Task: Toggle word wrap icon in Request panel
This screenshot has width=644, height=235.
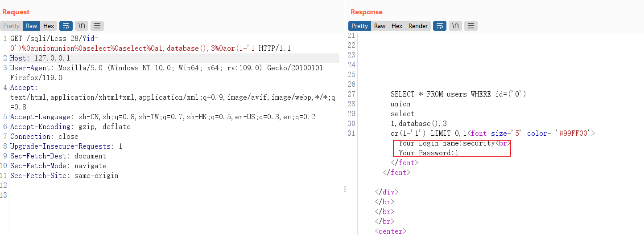Action: point(66,26)
